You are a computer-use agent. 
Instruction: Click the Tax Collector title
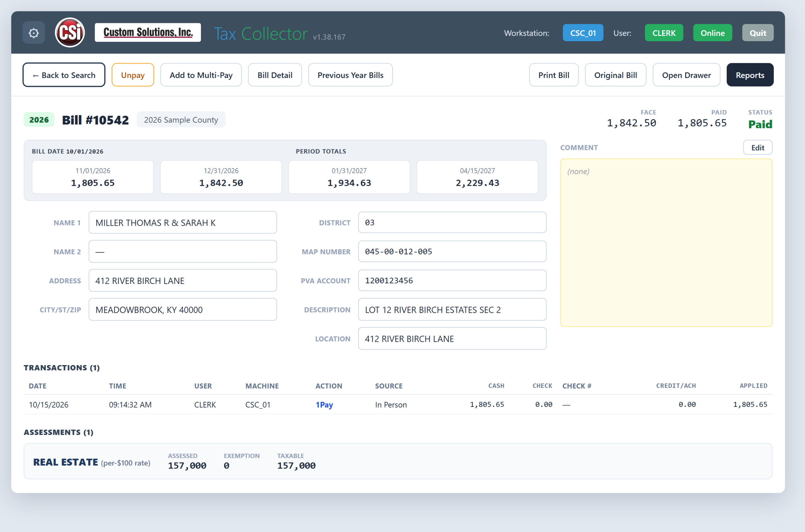click(x=261, y=34)
